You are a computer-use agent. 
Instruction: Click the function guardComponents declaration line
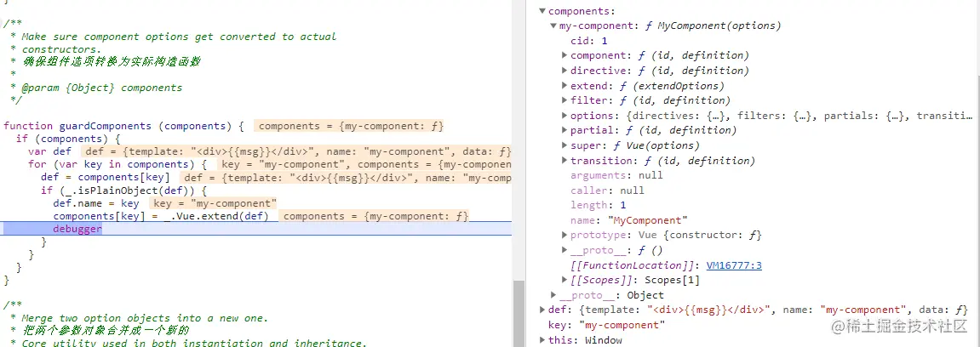point(123,126)
